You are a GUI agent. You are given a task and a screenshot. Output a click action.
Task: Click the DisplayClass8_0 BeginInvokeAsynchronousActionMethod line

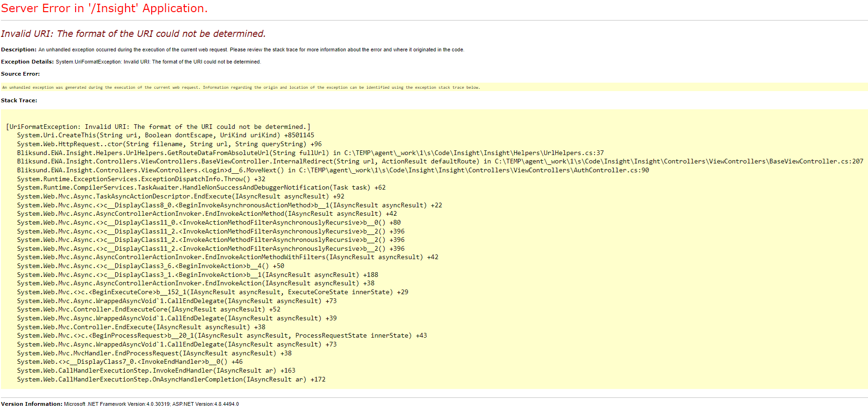pyautogui.click(x=230, y=205)
